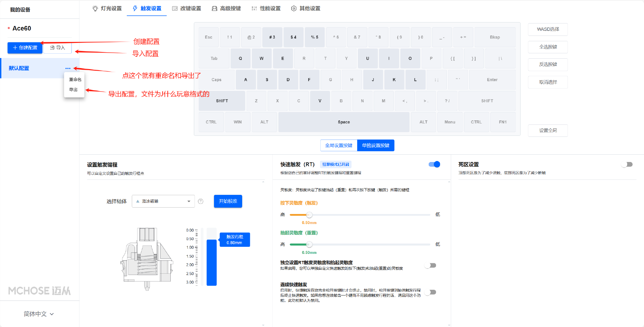Toggle the 快速触发 (RT) switch

[434, 164]
